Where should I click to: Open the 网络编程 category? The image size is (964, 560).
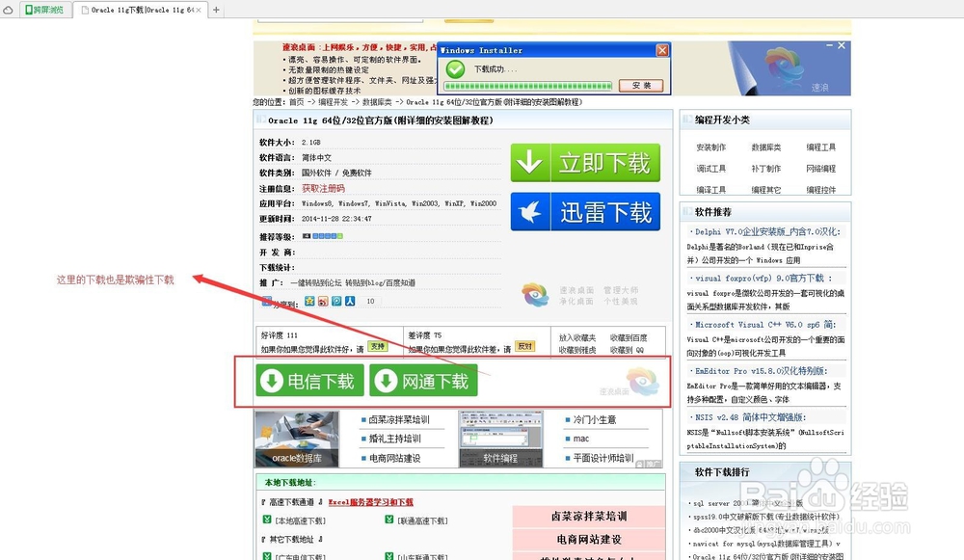pos(820,169)
